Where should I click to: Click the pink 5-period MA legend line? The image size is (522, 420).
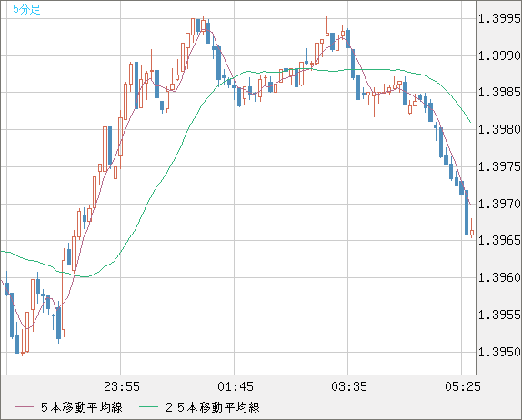click(x=24, y=407)
